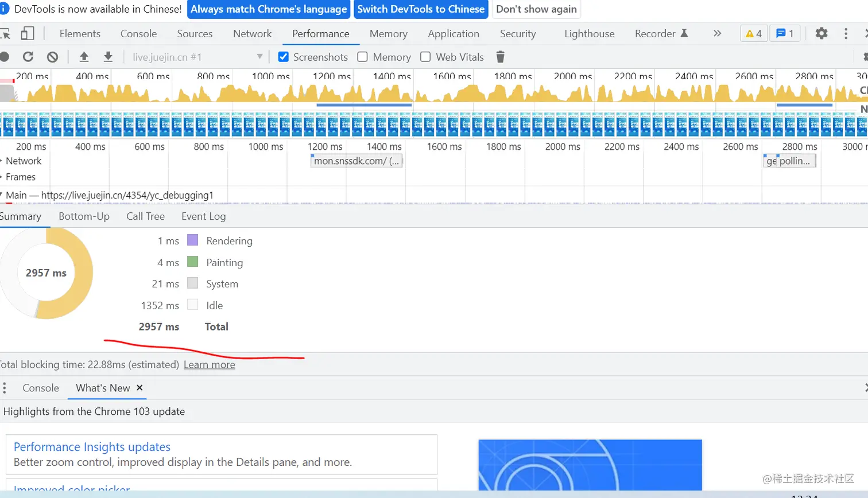
Task: Select the Summary tab
Action: [21, 216]
